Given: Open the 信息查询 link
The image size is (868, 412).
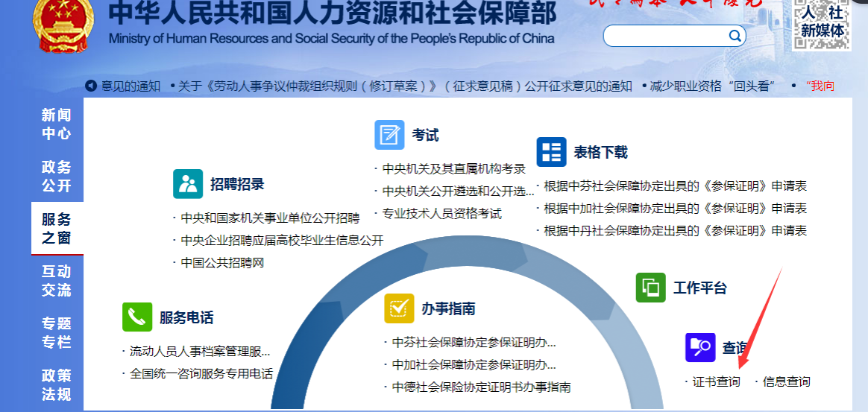Looking at the screenshot, I should tap(786, 381).
